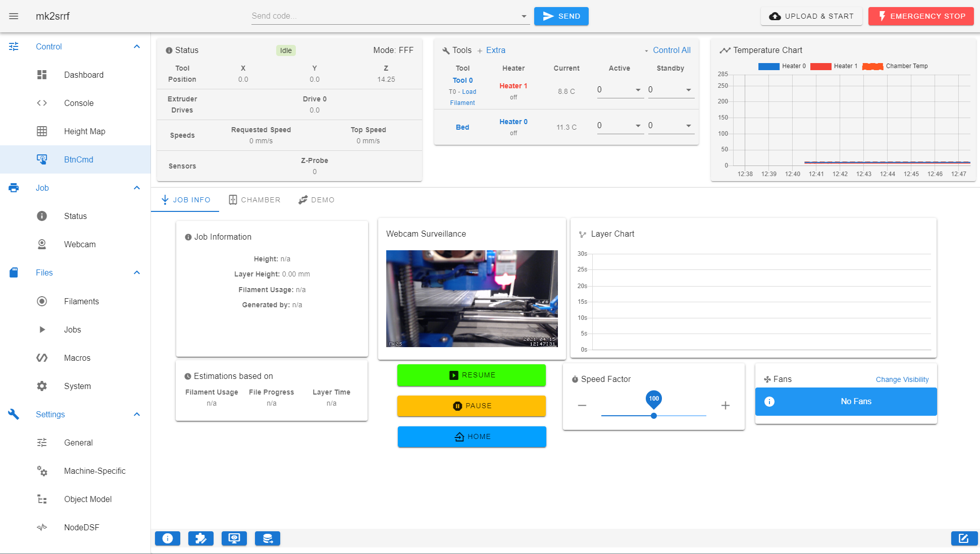Click the Change Visibility link

click(902, 379)
